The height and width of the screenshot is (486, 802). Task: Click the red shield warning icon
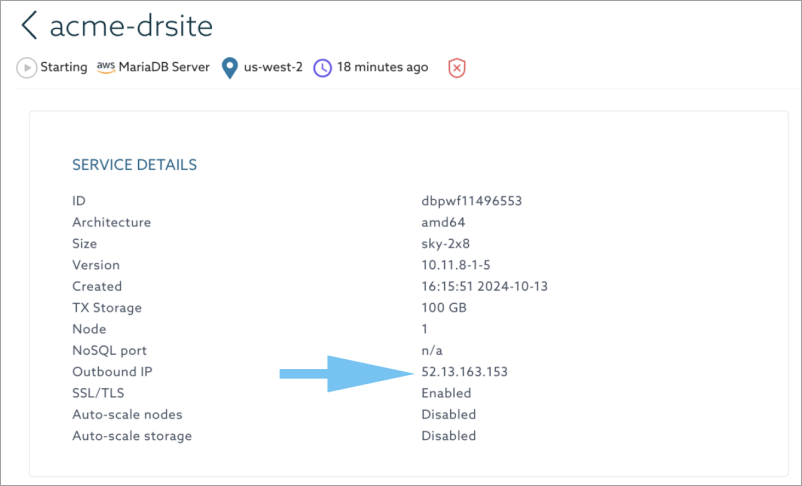456,68
